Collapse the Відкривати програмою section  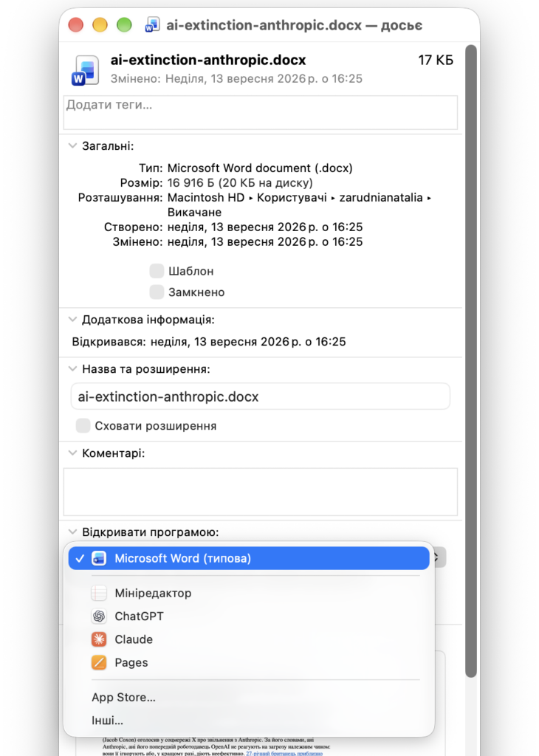coord(72,532)
